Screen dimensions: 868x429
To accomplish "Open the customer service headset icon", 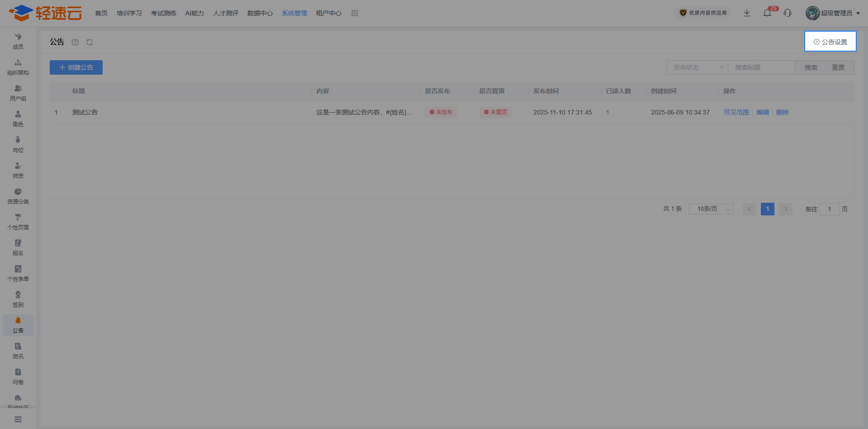I will click(x=788, y=13).
